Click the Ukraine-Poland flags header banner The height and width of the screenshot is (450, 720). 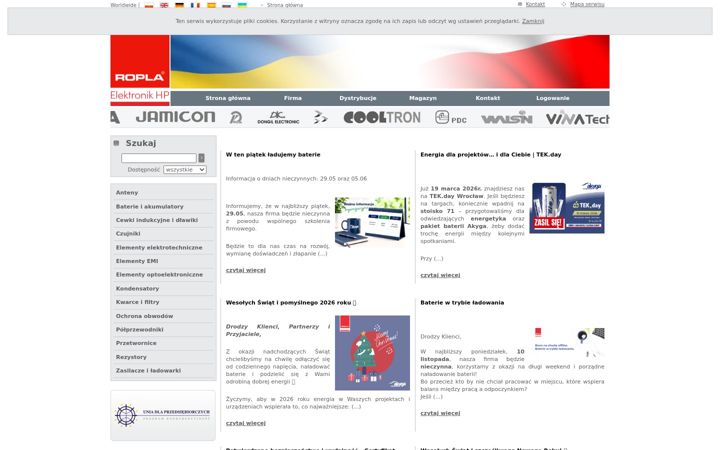[390, 62]
